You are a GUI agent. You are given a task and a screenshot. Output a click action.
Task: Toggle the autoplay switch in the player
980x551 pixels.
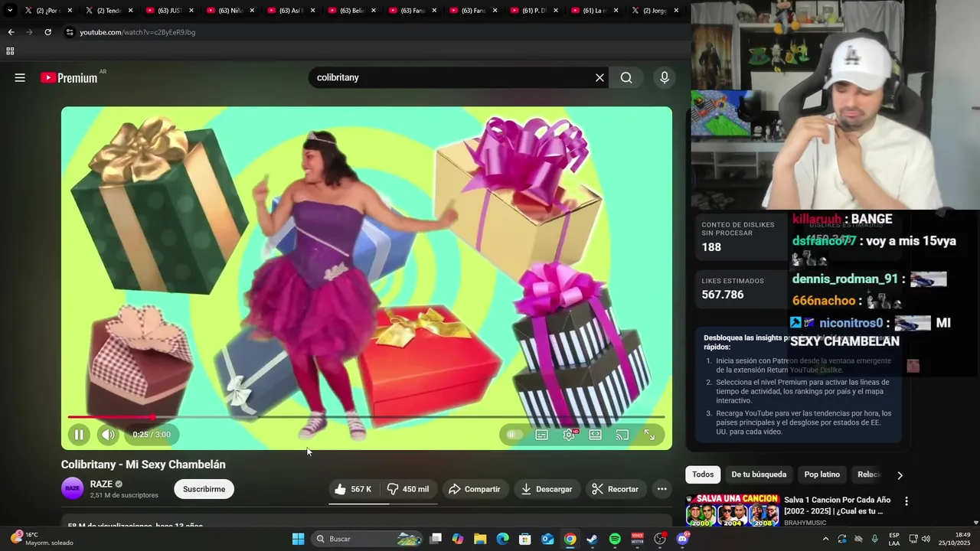pyautogui.click(x=514, y=435)
